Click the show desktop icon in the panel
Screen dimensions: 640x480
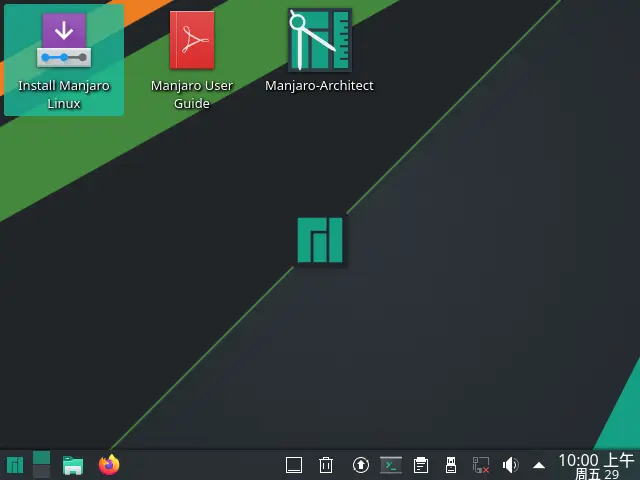(x=294, y=465)
